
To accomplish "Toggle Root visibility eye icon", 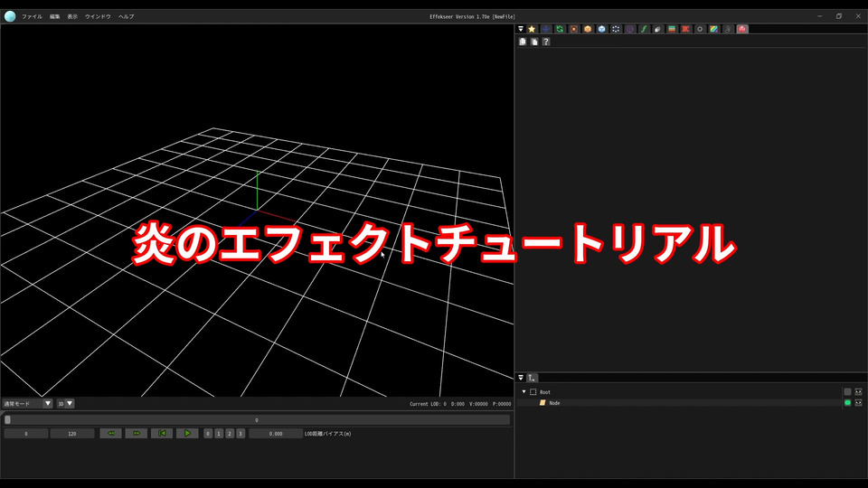I will [859, 391].
